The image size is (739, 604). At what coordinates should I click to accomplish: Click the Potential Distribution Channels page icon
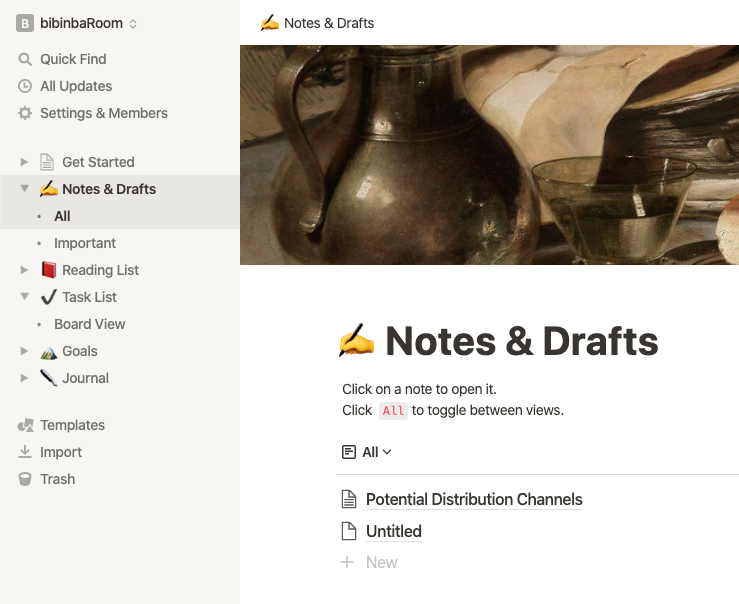click(x=349, y=499)
